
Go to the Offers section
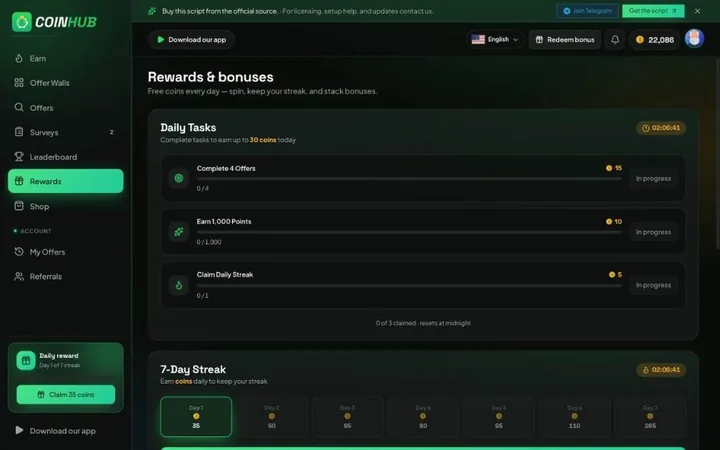pyautogui.click(x=66, y=107)
